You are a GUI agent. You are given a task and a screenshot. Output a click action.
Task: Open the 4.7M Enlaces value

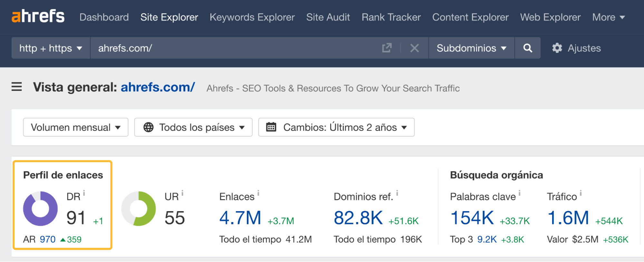pyautogui.click(x=240, y=218)
